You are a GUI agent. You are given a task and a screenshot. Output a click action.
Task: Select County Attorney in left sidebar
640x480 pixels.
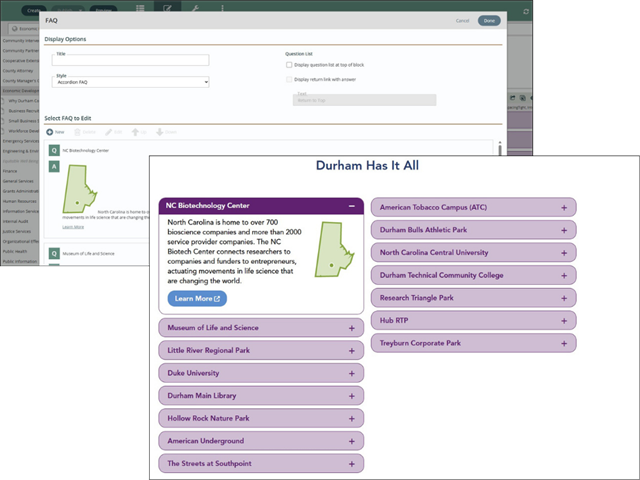[x=18, y=71]
